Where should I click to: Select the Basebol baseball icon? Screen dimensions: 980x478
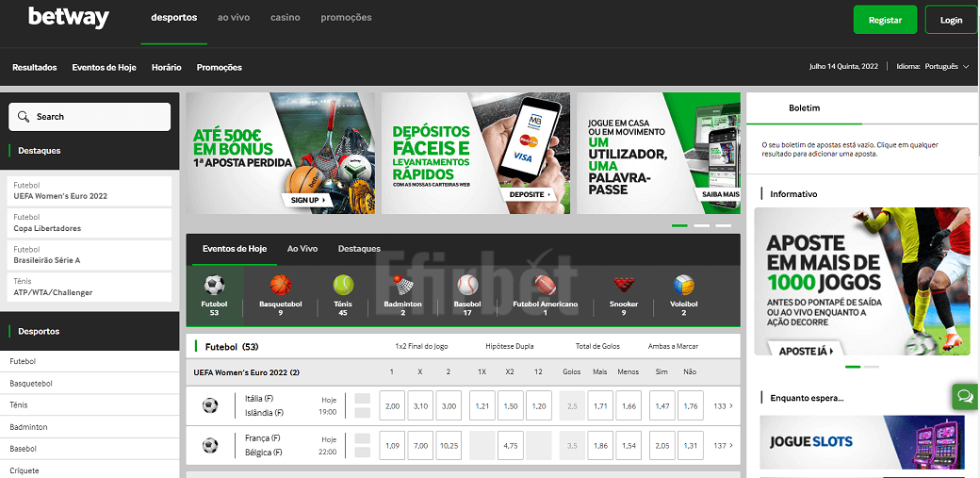[x=467, y=286]
